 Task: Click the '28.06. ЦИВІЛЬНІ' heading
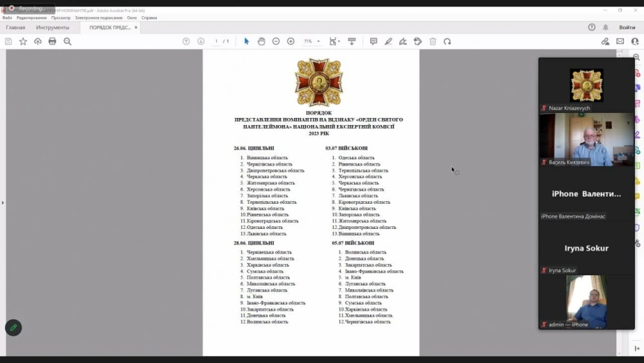[254, 243]
